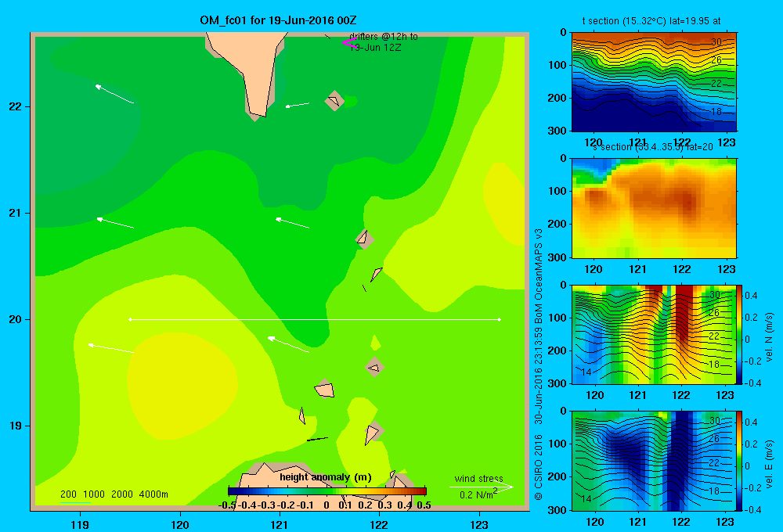Select the temperature section plot

654,82
